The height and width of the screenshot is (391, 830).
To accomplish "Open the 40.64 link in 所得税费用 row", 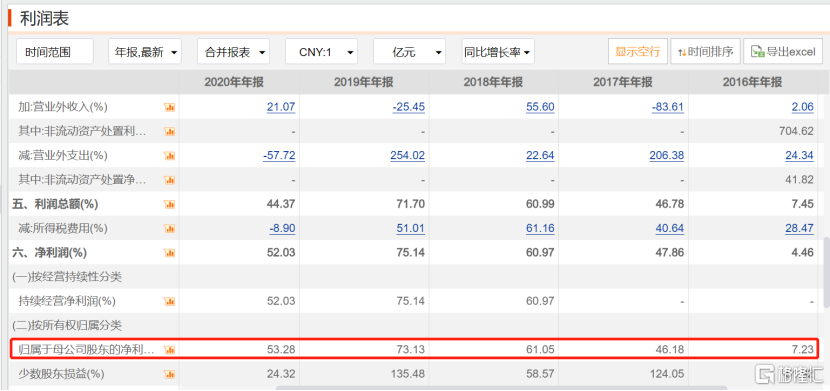I will [x=670, y=229].
